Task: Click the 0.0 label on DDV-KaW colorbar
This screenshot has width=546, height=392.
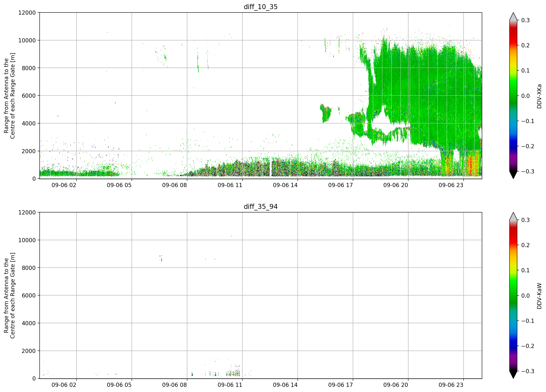Action: [x=526, y=296]
